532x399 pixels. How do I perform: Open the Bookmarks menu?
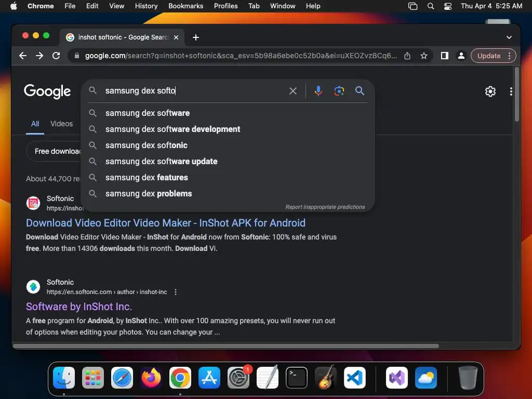[186, 6]
